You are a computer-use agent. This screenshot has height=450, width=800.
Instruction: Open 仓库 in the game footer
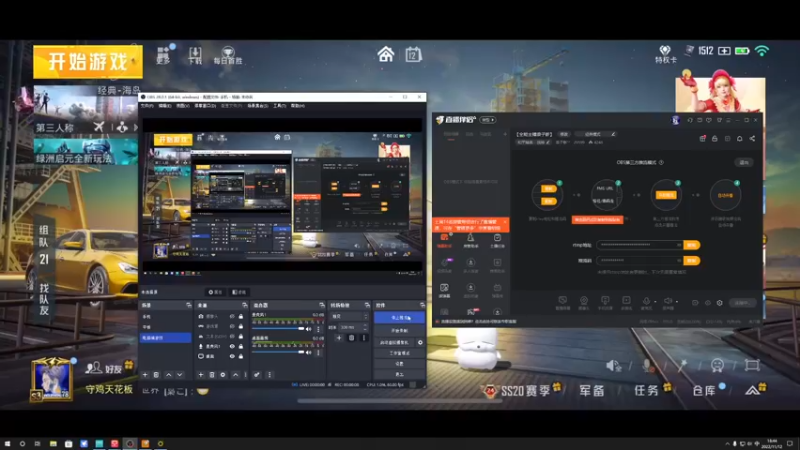(704, 390)
